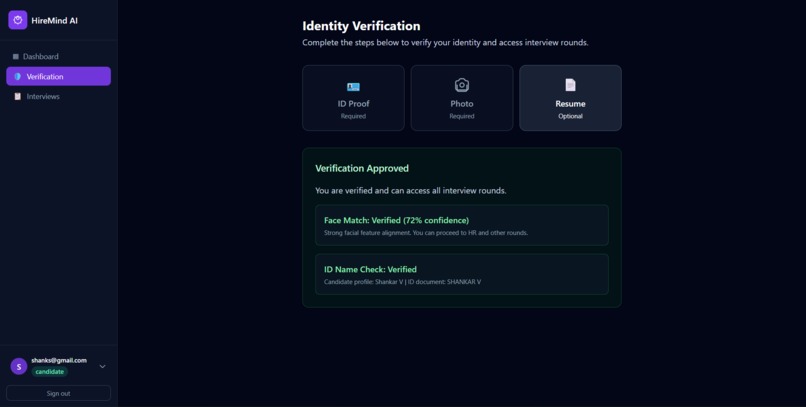Click the purple S user avatar
This screenshot has height=407, width=806.
tap(19, 366)
